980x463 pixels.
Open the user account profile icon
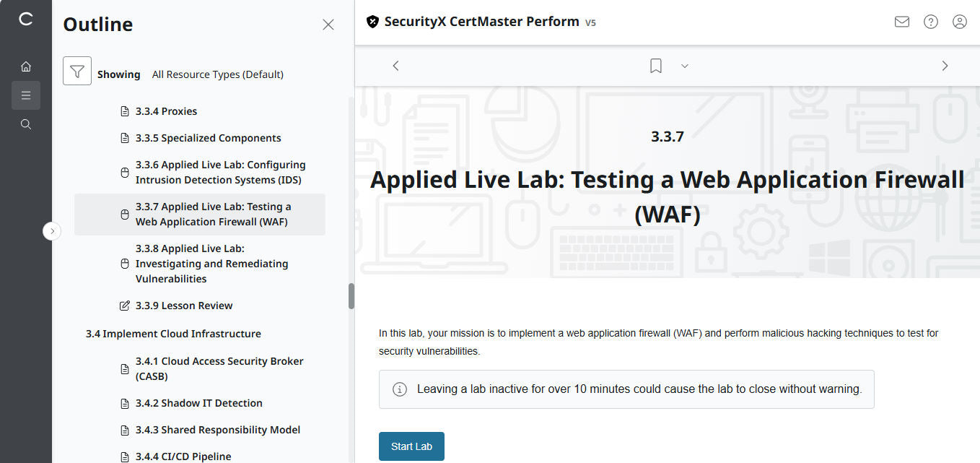coord(960,22)
